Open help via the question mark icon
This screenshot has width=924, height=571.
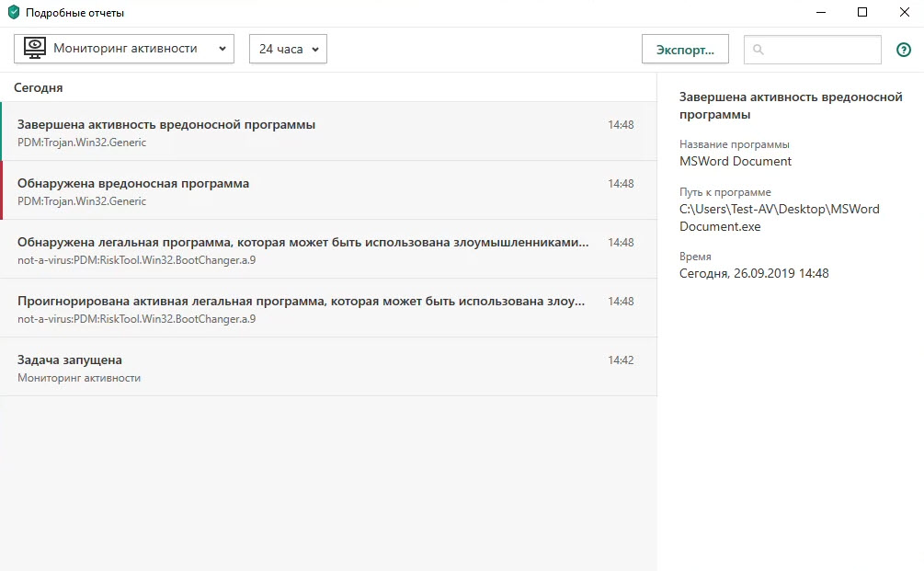(x=903, y=50)
